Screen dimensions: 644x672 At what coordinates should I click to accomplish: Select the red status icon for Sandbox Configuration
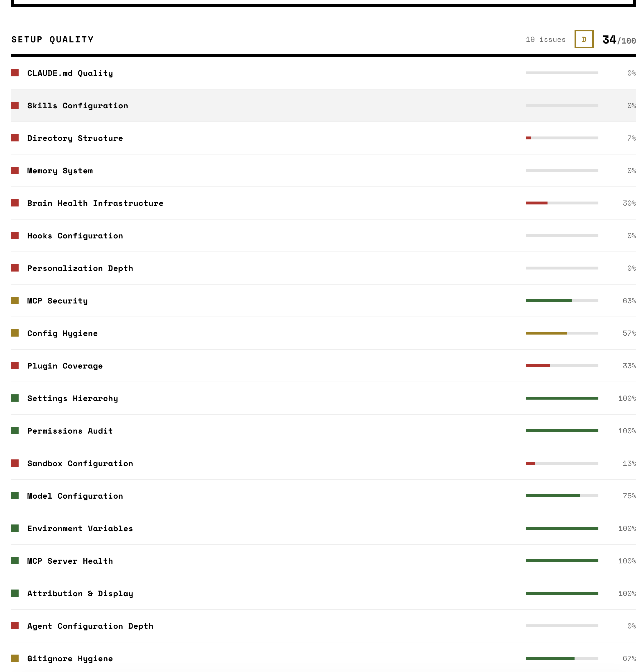15,463
